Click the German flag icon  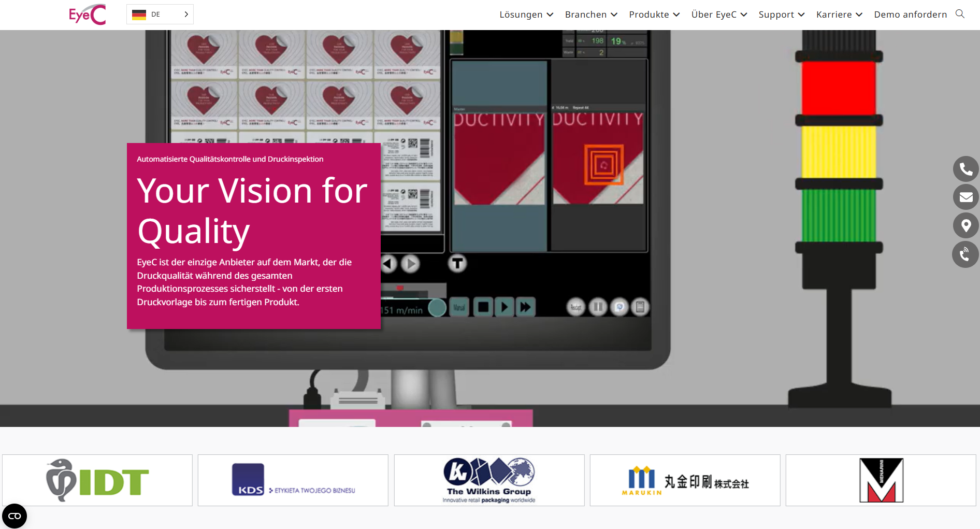coord(139,15)
